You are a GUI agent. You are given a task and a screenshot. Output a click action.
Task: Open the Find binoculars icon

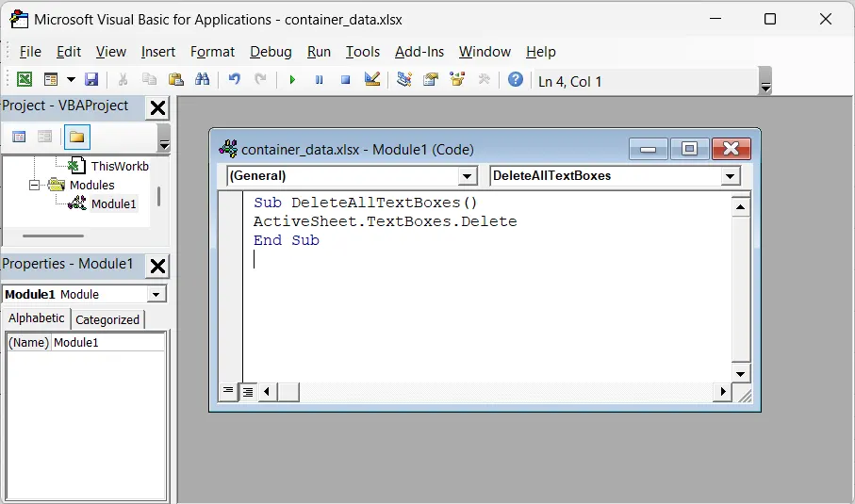click(x=202, y=80)
